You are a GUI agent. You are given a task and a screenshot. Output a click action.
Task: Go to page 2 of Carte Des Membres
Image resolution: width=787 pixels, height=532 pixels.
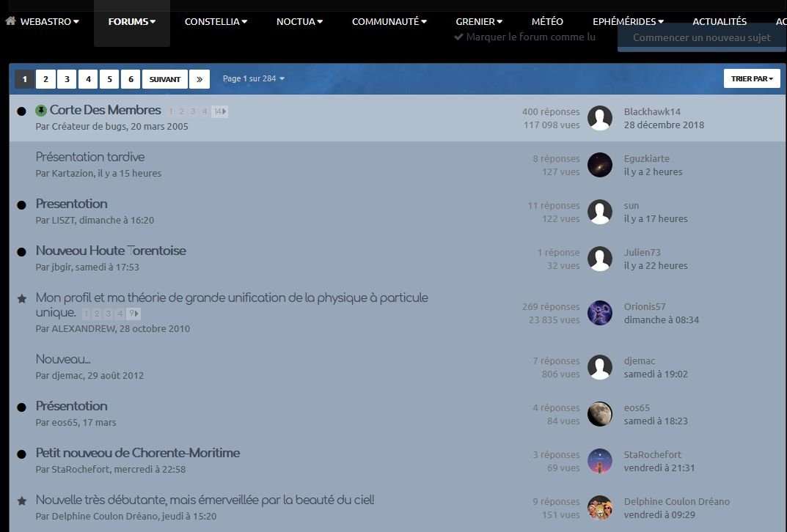(182, 111)
